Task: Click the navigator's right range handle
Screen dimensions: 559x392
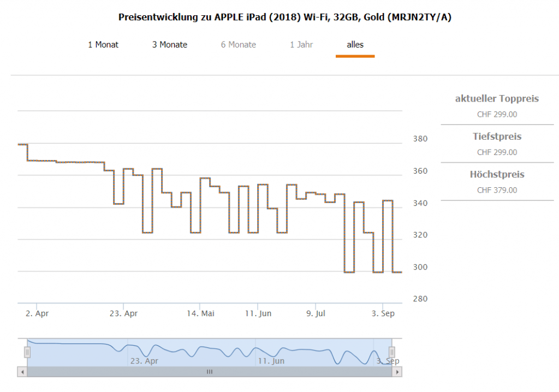Action: pyautogui.click(x=391, y=352)
